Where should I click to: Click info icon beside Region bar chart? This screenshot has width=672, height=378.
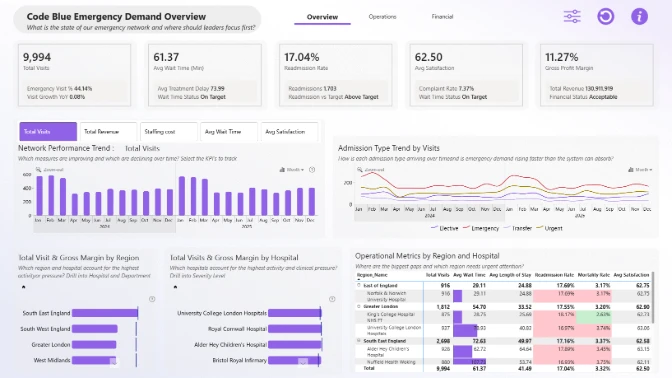152,299
